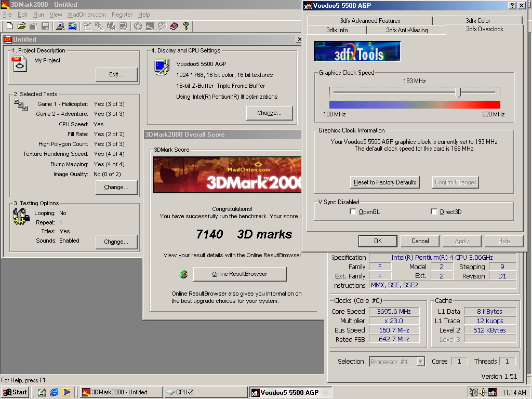Click the Instructions field MMX, SSE, SSE2

[x=443, y=285]
